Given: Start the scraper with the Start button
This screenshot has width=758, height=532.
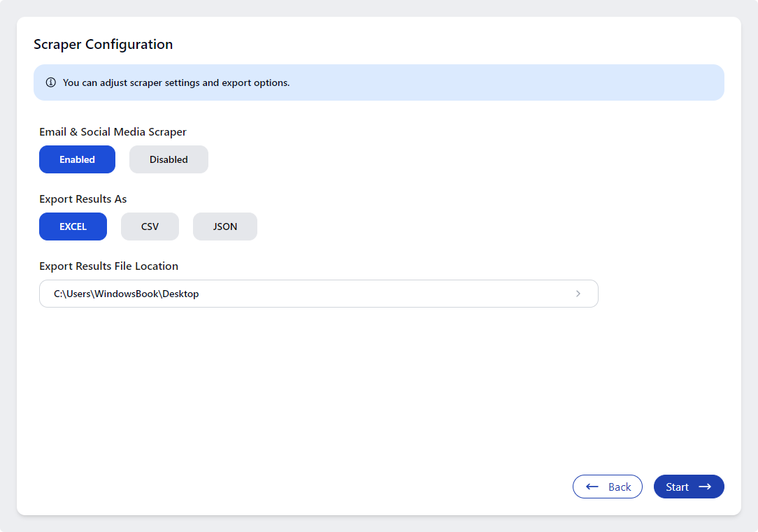Looking at the screenshot, I should pyautogui.click(x=688, y=487).
